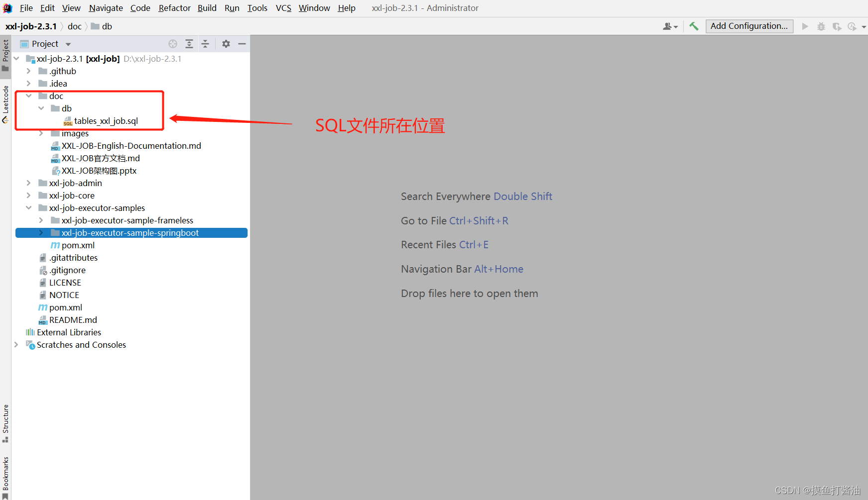Click the Add Configuration button

coord(749,26)
